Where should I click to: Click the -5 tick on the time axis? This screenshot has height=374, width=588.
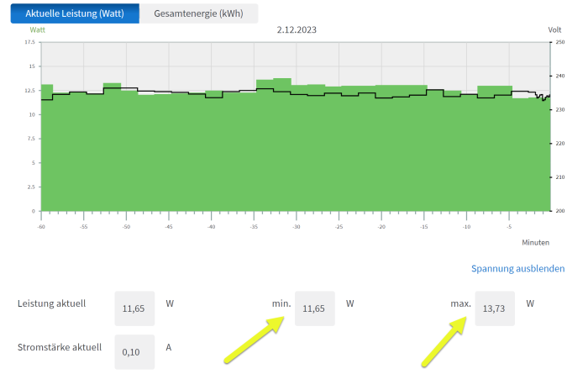508,227
